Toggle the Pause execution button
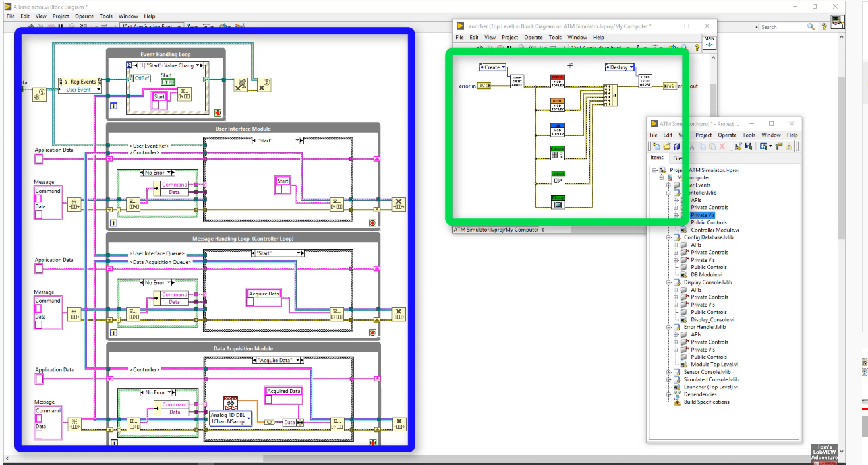Image resolution: width=868 pixels, height=465 pixels. [60, 27]
